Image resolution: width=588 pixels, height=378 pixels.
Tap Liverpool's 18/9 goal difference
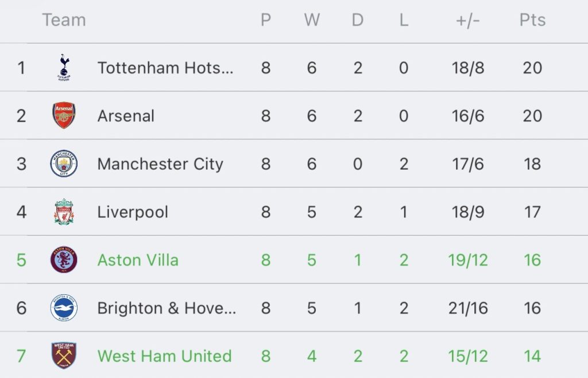pyautogui.click(x=468, y=212)
